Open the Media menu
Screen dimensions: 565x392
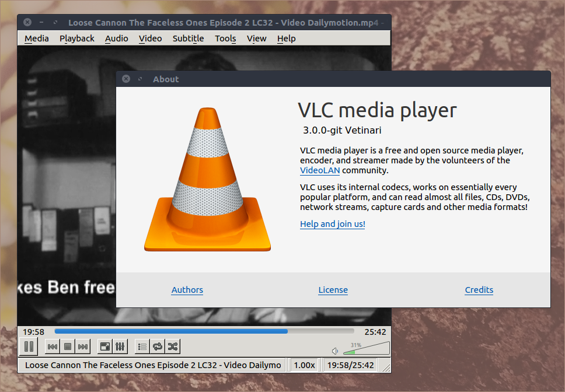37,38
